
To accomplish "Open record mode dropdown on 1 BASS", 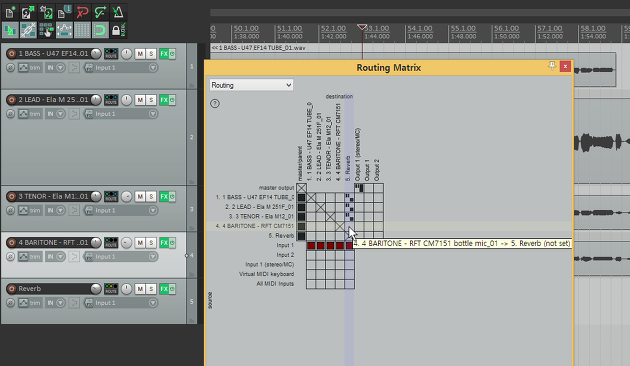I will (x=60, y=67).
